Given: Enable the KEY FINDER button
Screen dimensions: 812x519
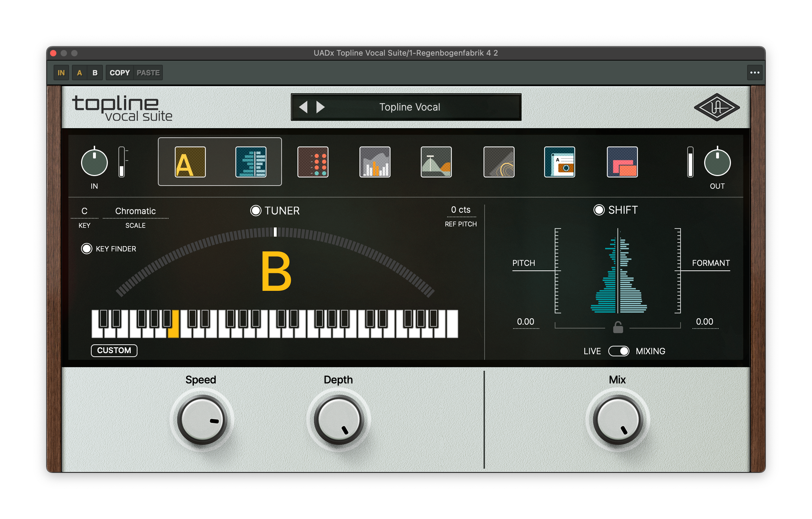Looking at the screenshot, I should [x=87, y=249].
